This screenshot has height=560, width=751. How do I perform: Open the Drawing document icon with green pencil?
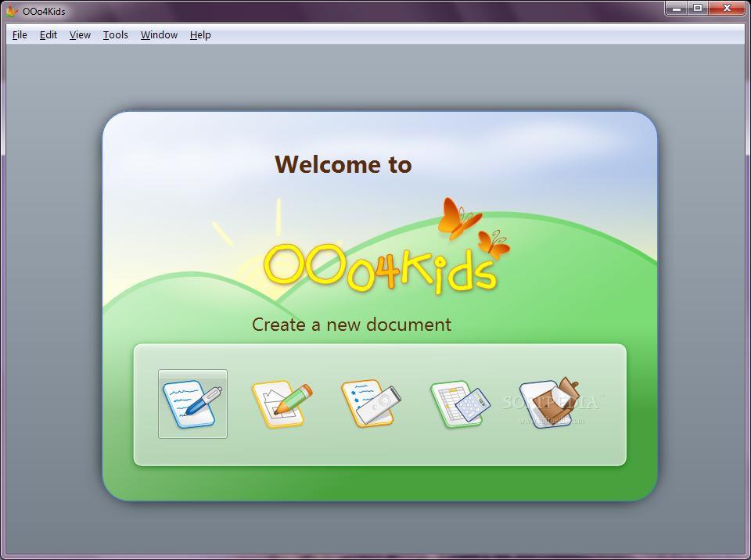pos(282,404)
